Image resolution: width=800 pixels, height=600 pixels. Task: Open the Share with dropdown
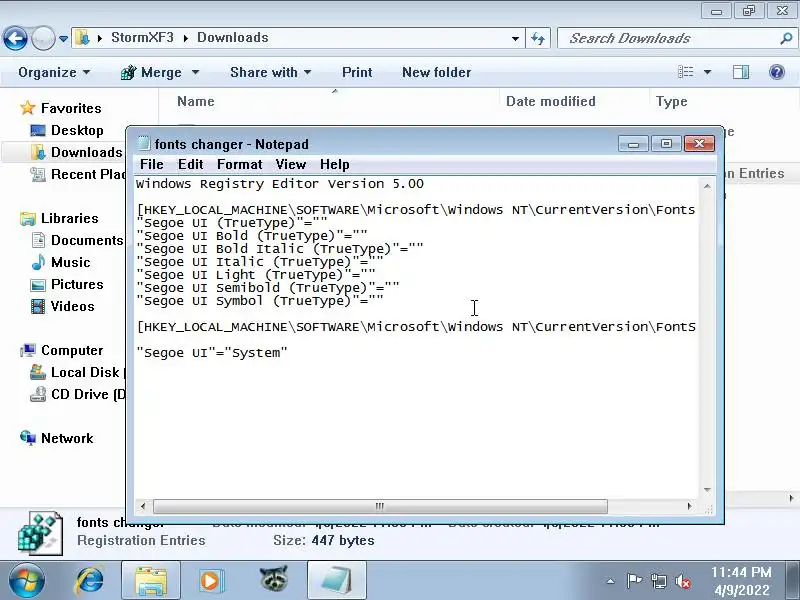pyautogui.click(x=270, y=72)
